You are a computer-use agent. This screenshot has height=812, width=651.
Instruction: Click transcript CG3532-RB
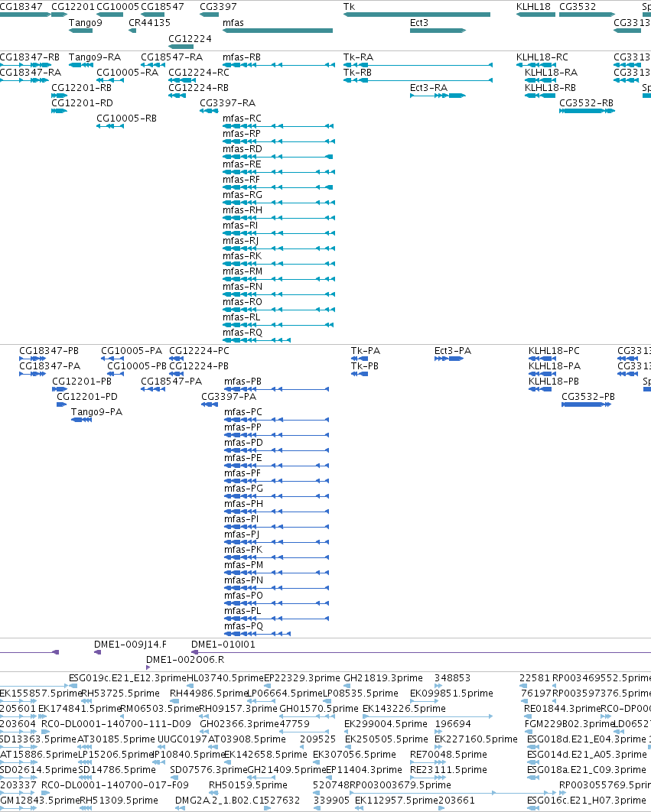click(586, 103)
